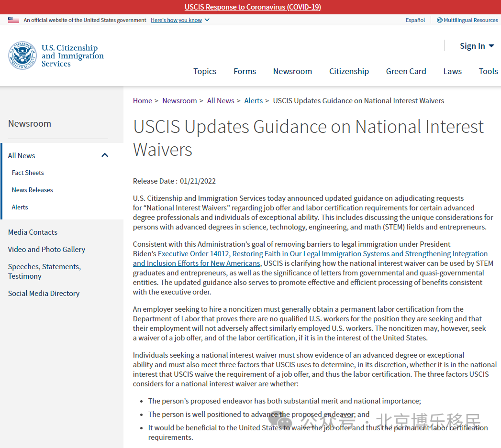
Task: Switch site language to Español
Action: 415,20
